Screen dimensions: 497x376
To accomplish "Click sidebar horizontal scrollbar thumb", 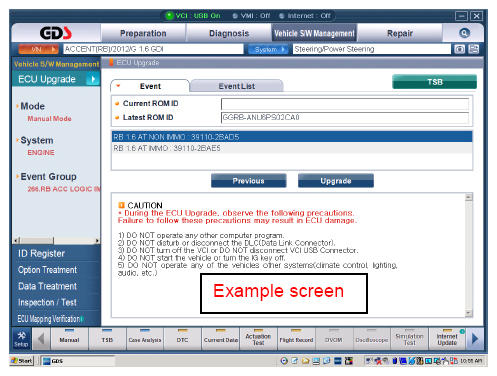I will pos(37,240).
